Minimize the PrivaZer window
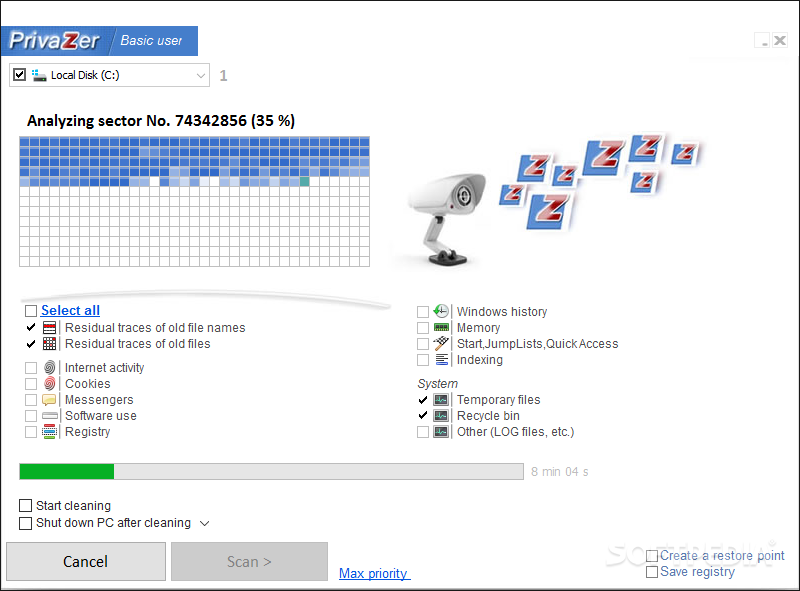Image resolution: width=800 pixels, height=591 pixels. tap(762, 40)
